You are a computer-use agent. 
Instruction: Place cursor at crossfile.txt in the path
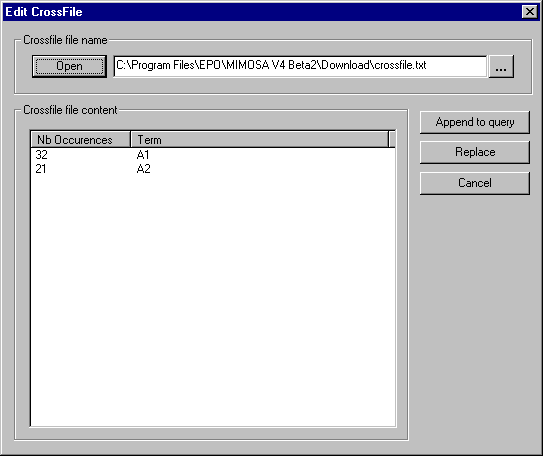point(400,65)
